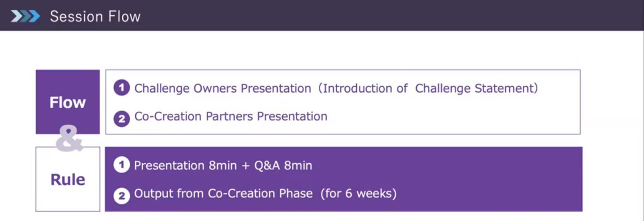Click the purple Flow box
This screenshot has height=221, width=644.
click(x=68, y=102)
